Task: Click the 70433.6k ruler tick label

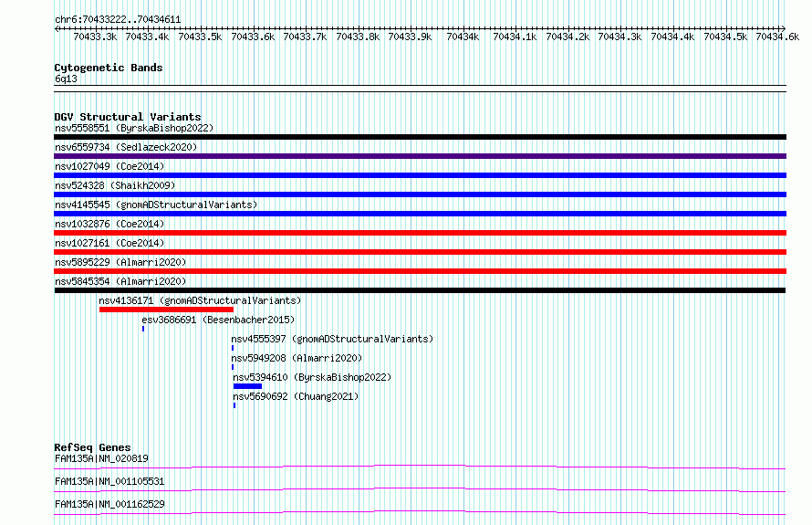Action: point(253,37)
